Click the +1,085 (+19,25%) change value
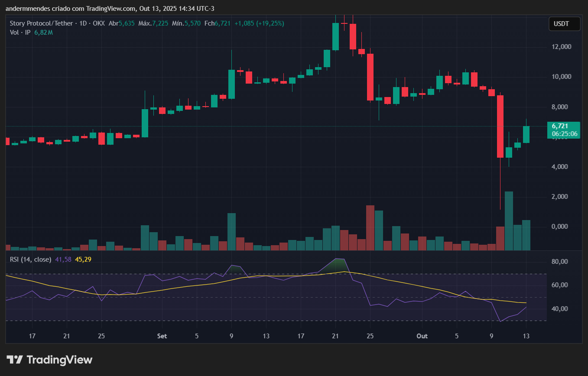 (259, 23)
